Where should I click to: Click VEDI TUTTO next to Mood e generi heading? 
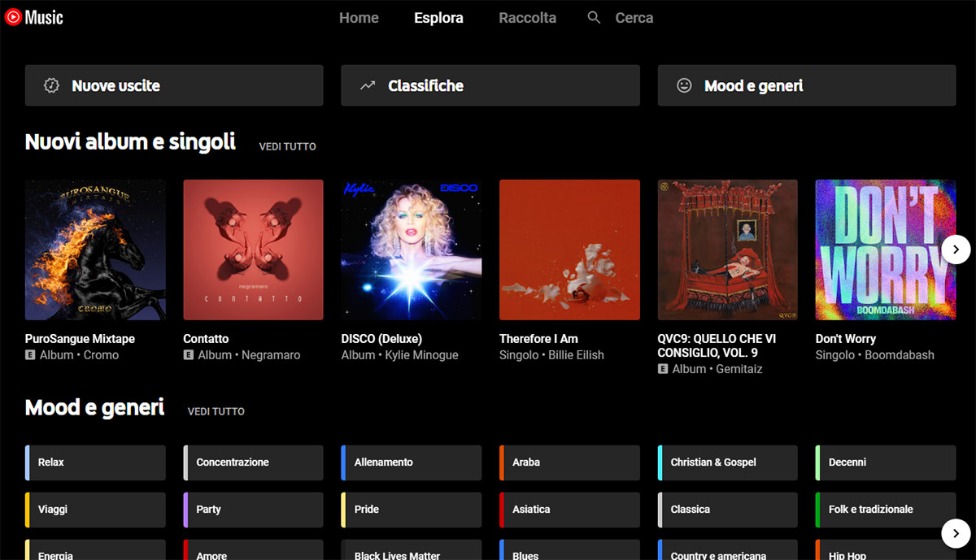pyautogui.click(x=216, y=412)
